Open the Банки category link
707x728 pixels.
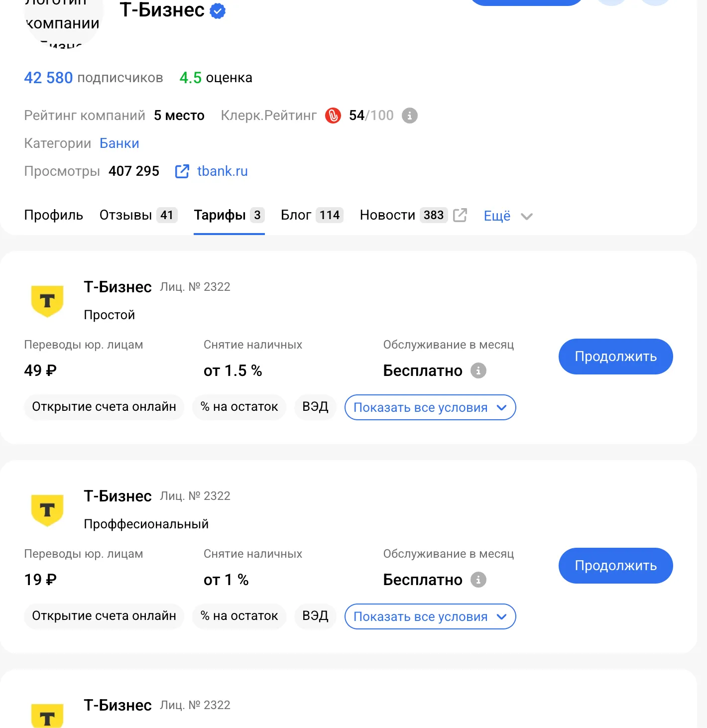coord(119,143)
